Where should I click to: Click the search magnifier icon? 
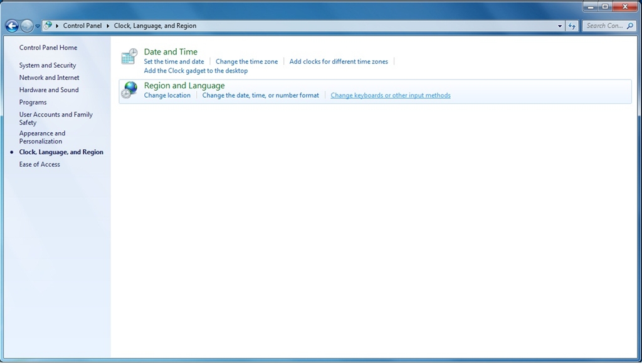point(629,26)
